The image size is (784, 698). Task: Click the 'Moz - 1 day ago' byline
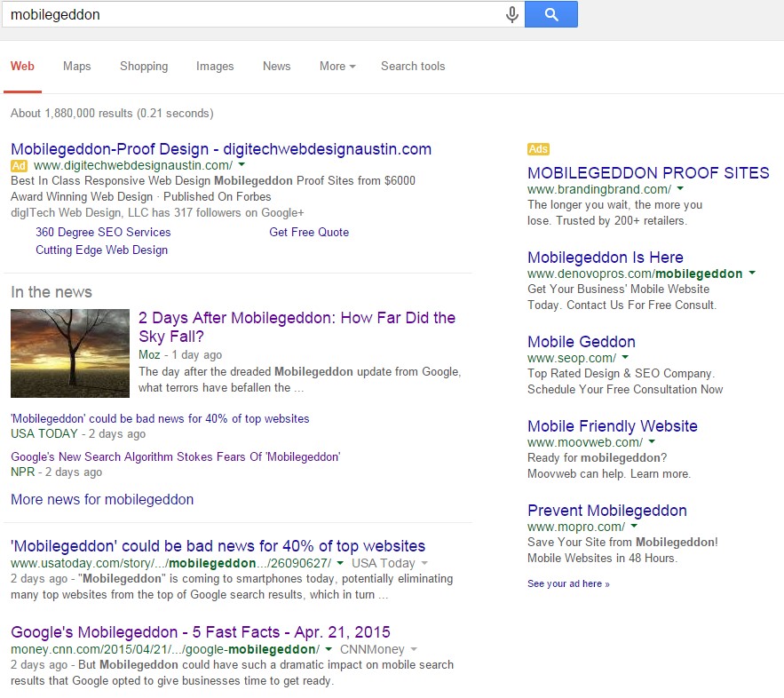(180, 354)
